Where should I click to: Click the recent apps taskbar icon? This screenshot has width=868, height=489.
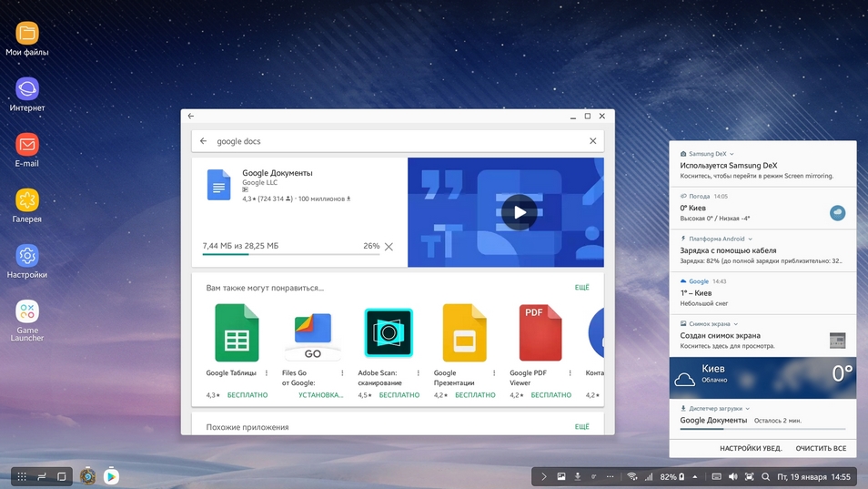coord(42,476)
